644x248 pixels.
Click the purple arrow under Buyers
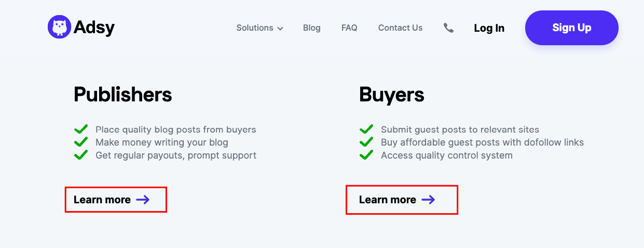428,200
